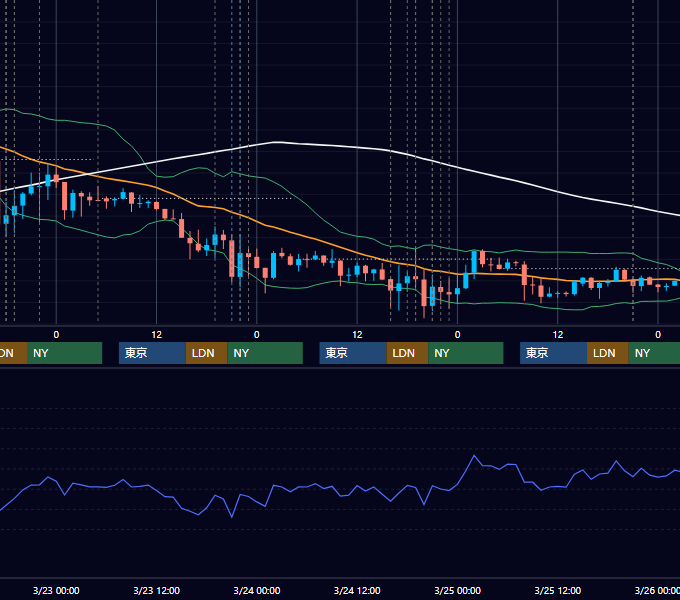The image size is (680, 600).
Task: Click the 3/25 12:00 date axis label
Action: tap(558, 590)
